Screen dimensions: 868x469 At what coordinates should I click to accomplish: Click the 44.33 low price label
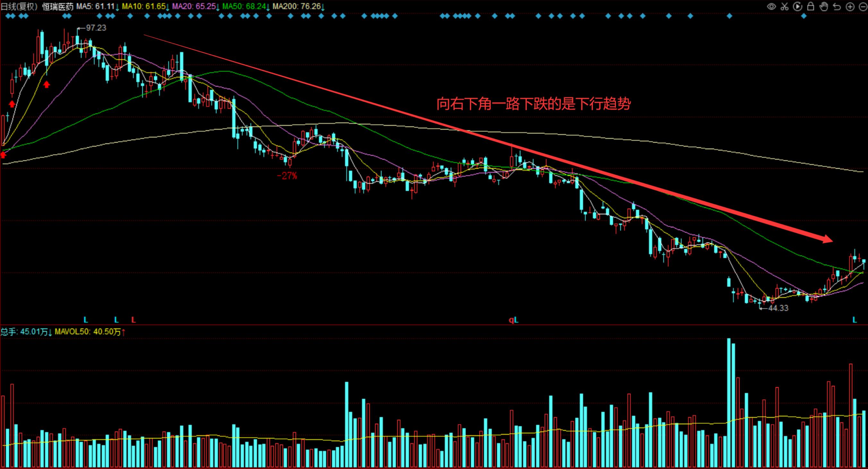point(778,308)
